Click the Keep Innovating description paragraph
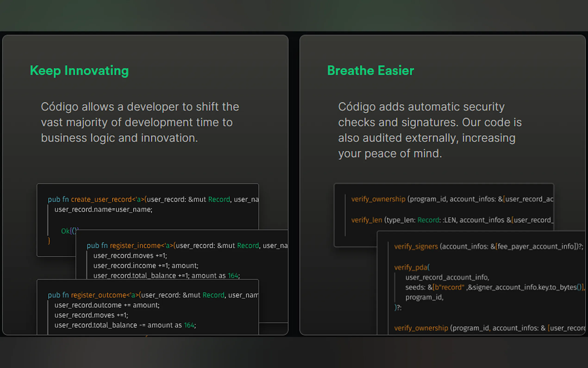 point(140,122)
